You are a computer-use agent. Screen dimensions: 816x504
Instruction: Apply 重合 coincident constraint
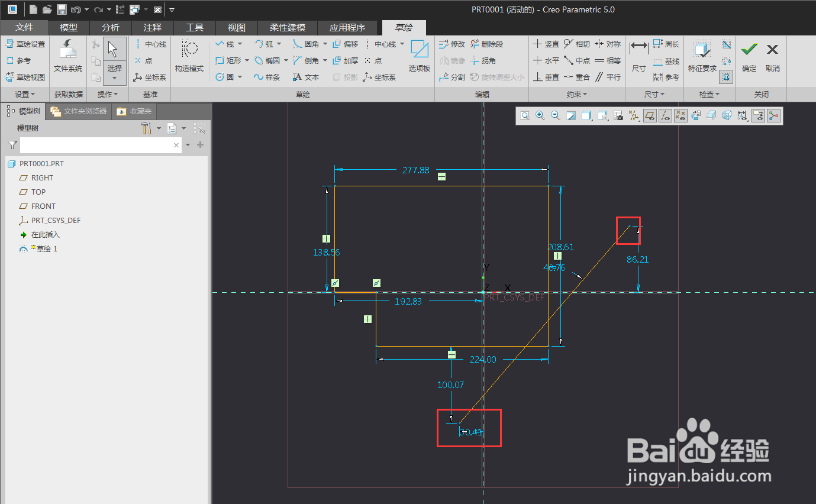coord(576,77)
